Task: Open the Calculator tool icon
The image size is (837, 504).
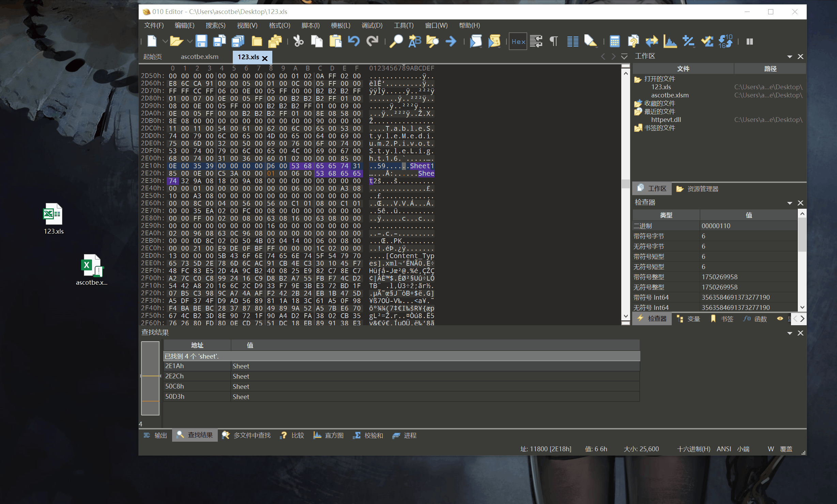Action: 614,41
